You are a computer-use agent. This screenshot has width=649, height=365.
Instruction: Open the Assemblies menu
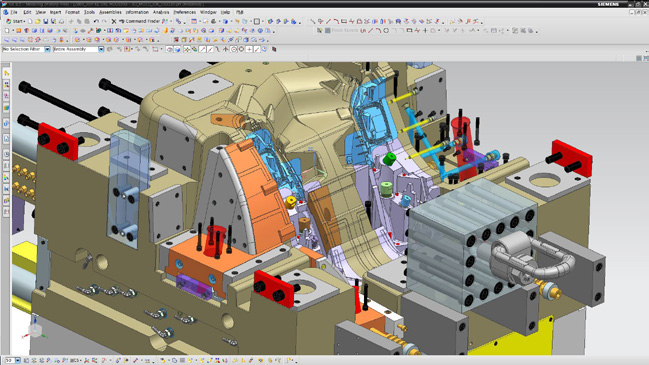click(110, 12)
